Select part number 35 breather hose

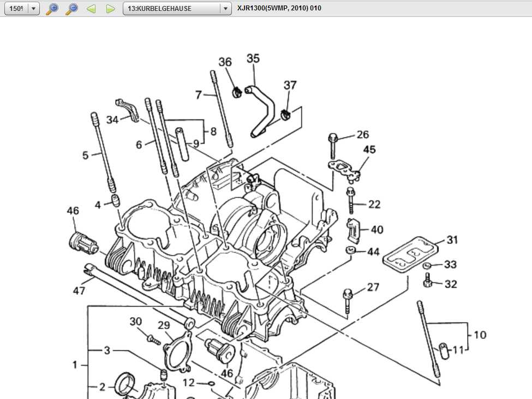click(x=253, y=58)
